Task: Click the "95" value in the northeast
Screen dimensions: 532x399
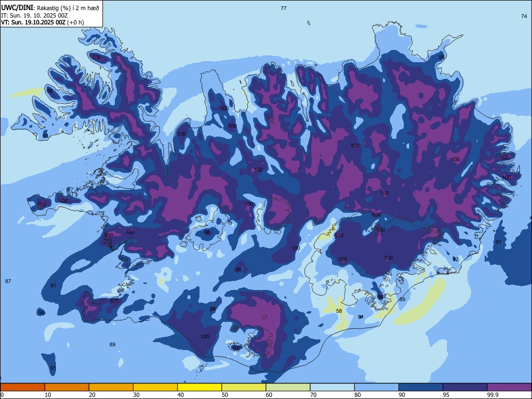Action: click(x=442, y=57)
